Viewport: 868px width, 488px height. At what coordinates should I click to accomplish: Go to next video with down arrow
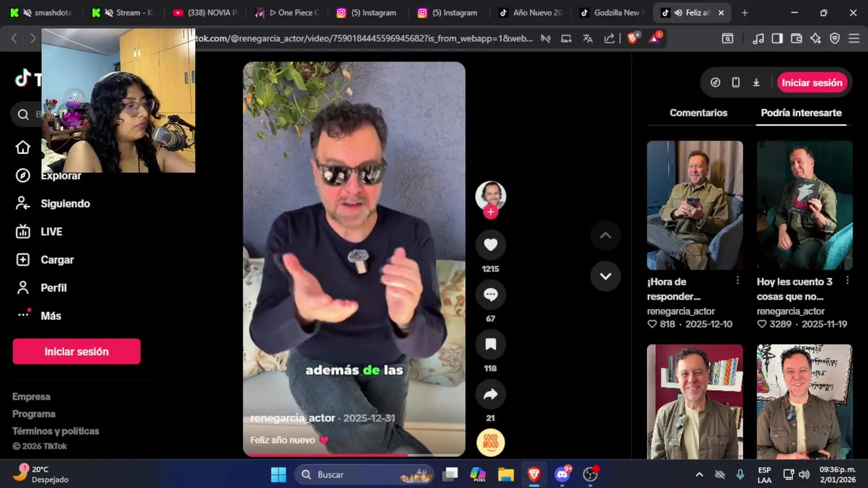[606, 276]
